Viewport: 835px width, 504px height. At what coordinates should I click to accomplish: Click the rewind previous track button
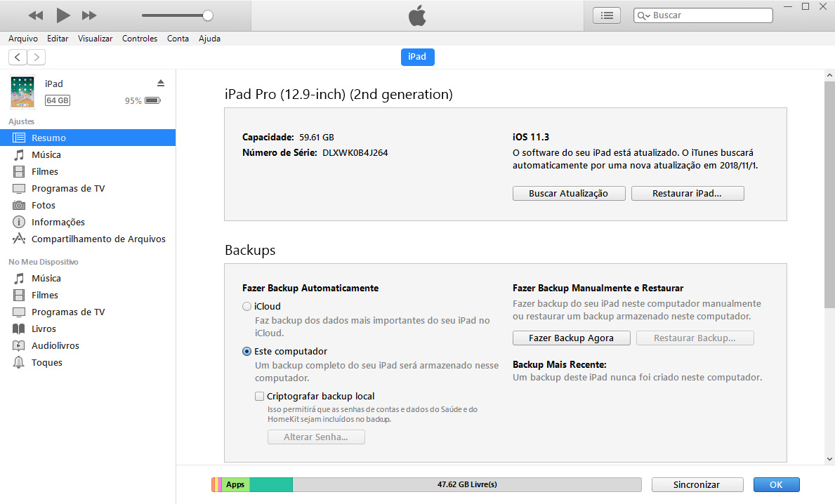tap(36, 15)
